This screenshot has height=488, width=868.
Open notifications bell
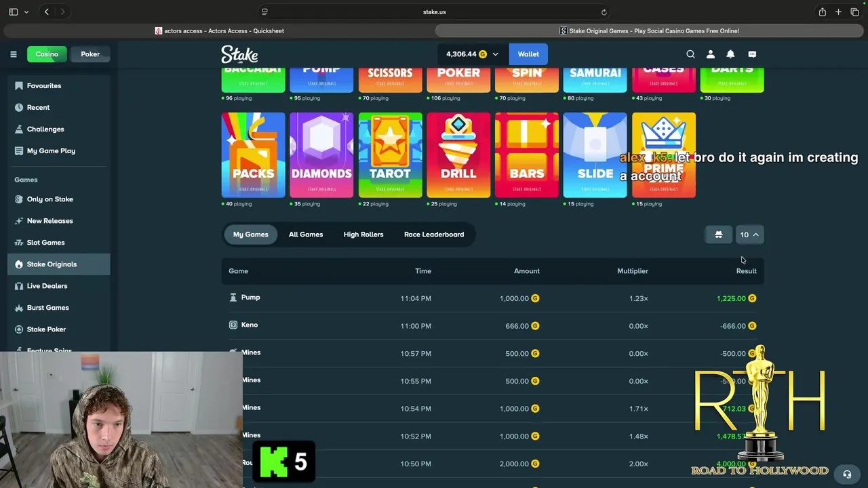coord(730,54)
